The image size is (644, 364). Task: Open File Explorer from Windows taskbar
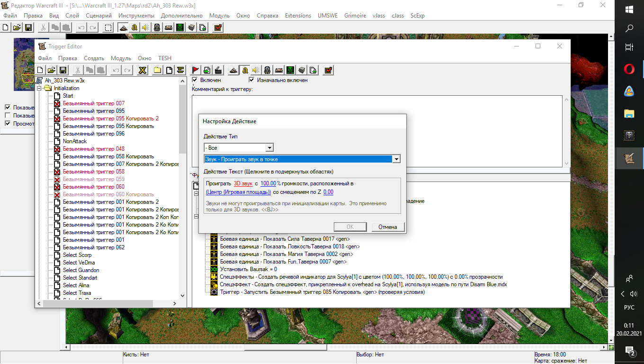point(629,113)
